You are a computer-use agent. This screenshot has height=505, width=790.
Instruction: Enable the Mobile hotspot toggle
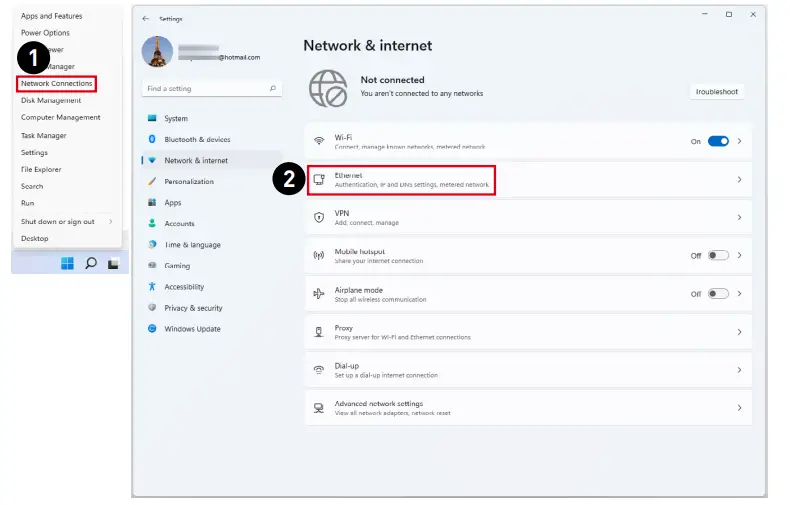tap(718, 255)
